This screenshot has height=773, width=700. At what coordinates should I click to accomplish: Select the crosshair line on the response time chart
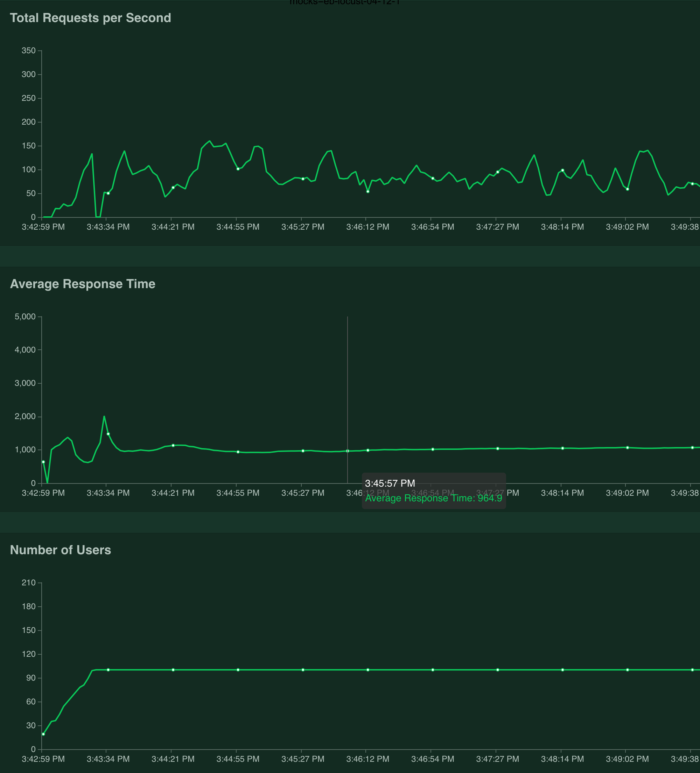pyautogui.click(x=347, y=383)
